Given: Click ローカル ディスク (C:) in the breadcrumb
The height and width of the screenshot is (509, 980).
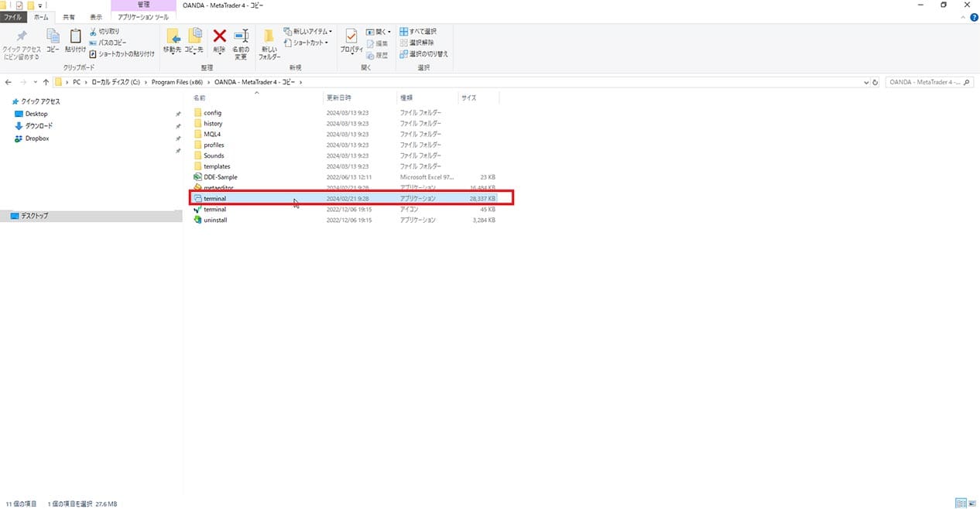Looking at the screenshot, I should (115, 82).
